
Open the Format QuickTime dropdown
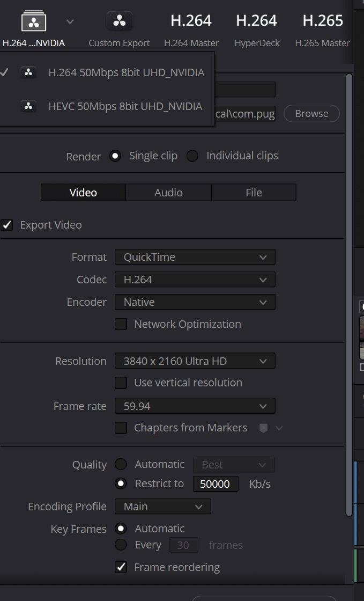(x=195, y=257)
